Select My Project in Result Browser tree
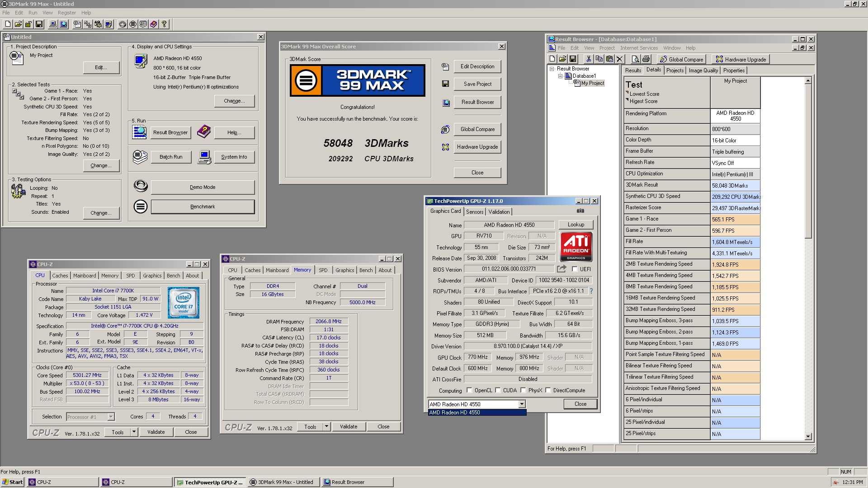 pyautogui.click(x=592, y=83)
